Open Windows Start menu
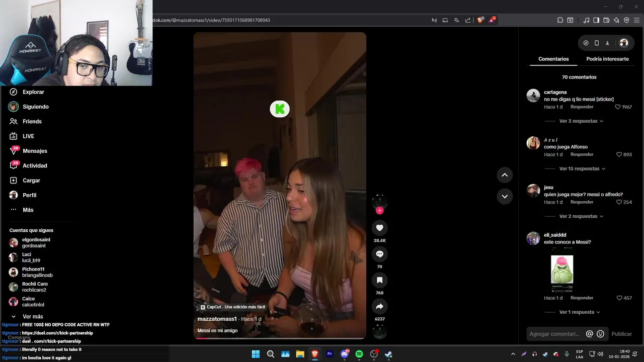Image resolution: width=644 pixels, height=362 pixels. (256, 354)
